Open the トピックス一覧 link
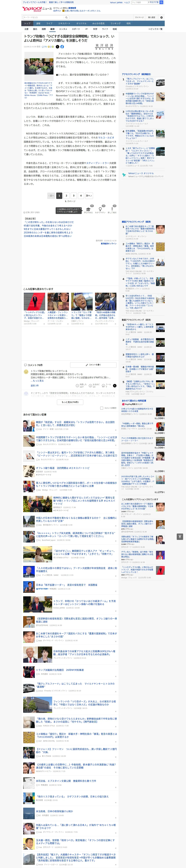The height and width of the screenshot is (868, 186). coord(155,29)
